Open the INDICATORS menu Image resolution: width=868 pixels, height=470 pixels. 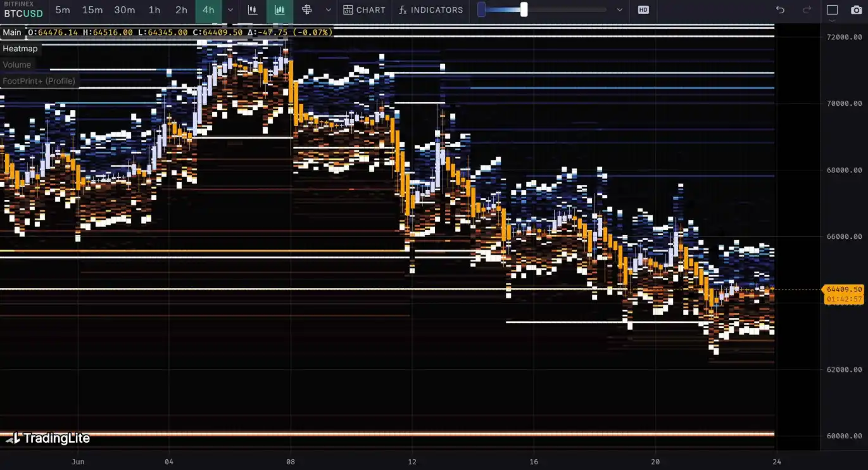(431, 10)
